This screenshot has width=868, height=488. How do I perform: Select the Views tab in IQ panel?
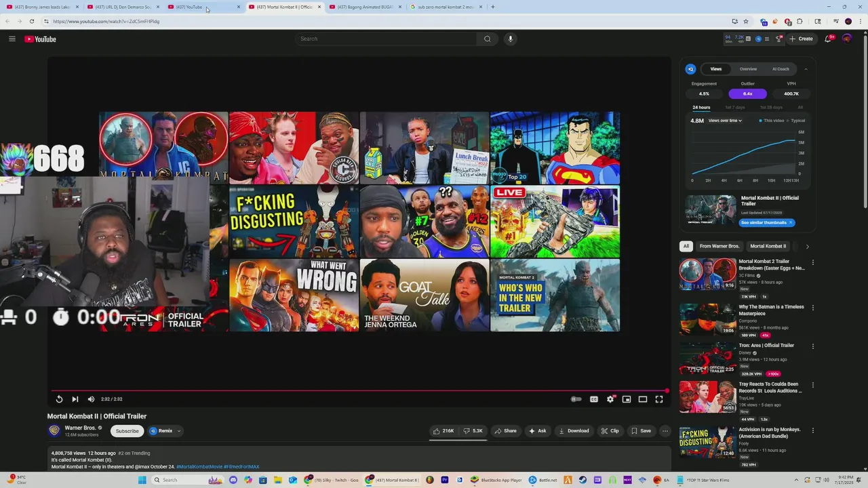coord(716,69)
